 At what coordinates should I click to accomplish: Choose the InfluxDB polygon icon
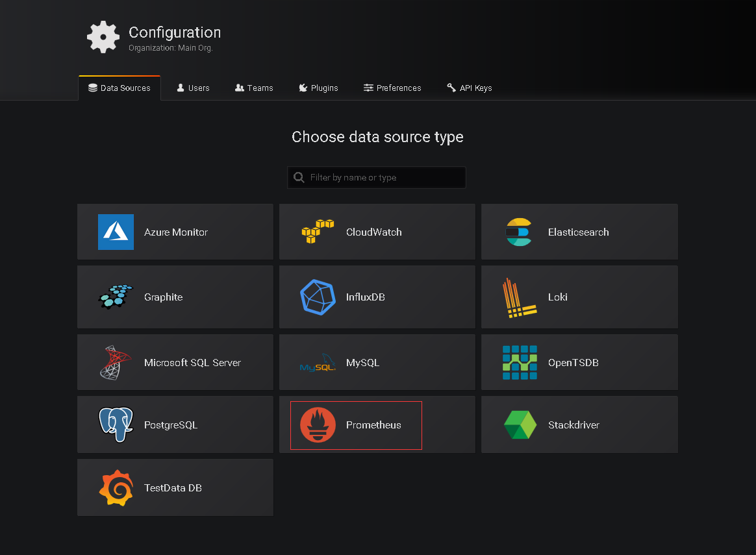(x=318, y=297)
